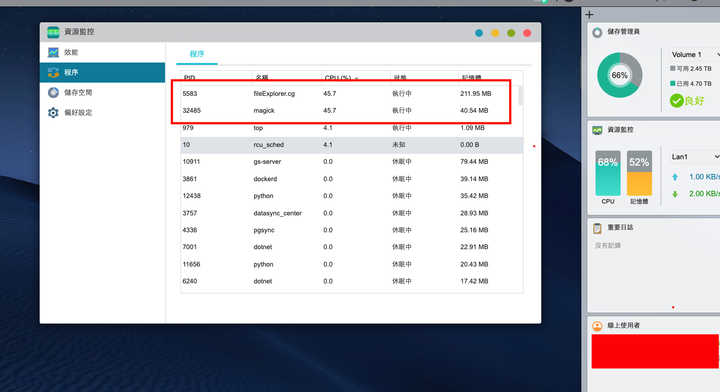The height and width of the screenshot is (392, 720).
Task: Click PID 6240 dotnet row
Action: coord(352,281)
